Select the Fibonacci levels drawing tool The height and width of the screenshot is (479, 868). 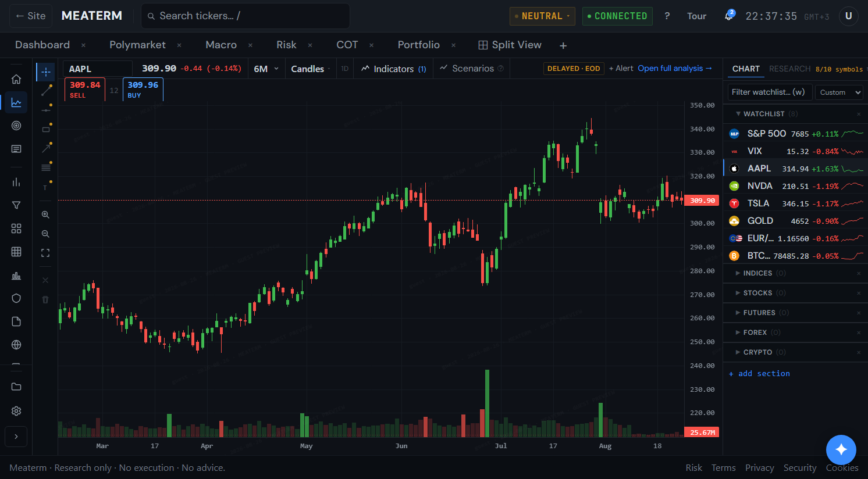[x=45, y=168]
